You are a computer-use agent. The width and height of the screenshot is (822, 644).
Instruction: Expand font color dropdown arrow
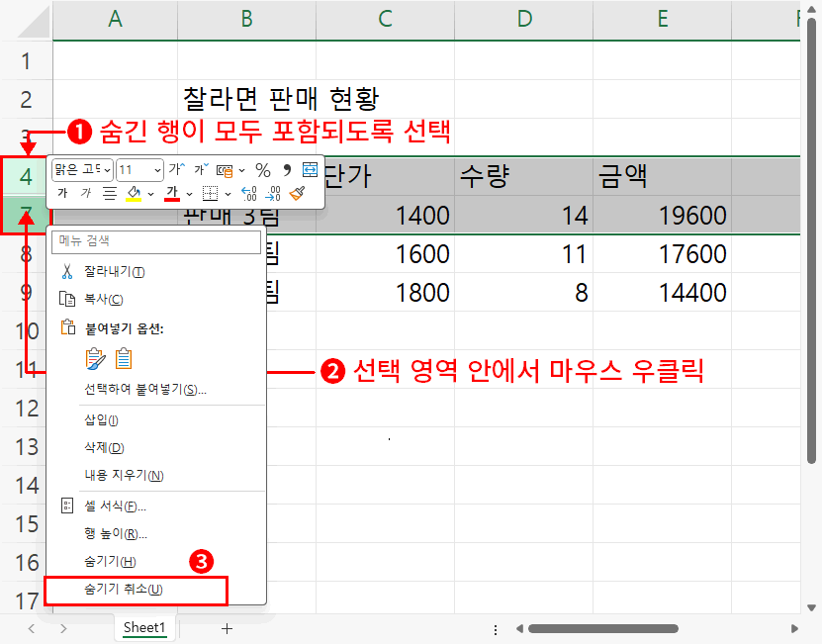coord(189,194)
